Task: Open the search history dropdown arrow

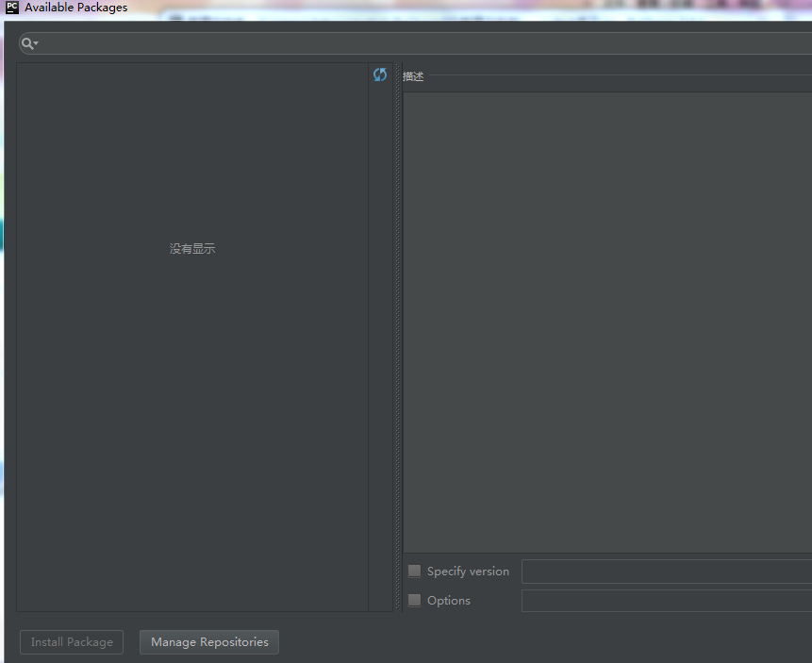Action: [x=36, y=44]
